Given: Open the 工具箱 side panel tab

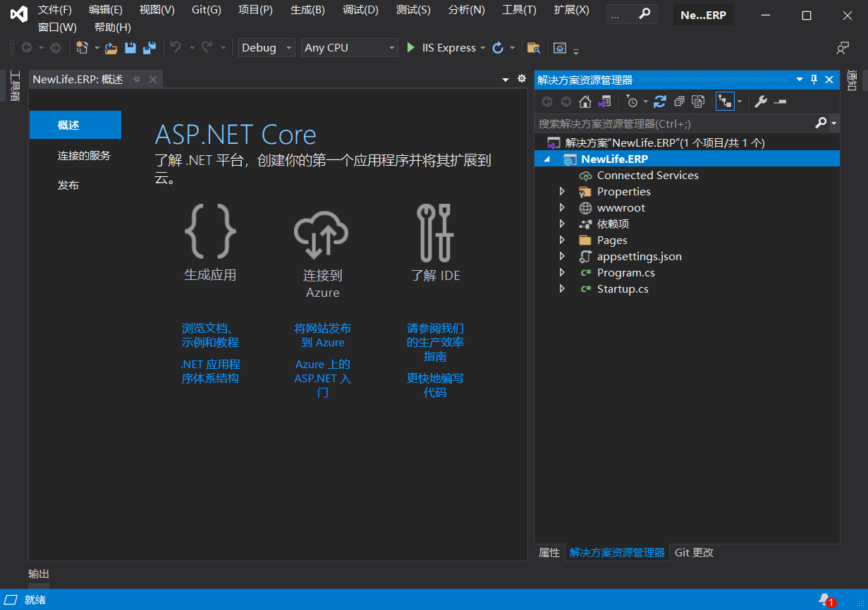Looking at the screenshot, I should (x=15, y=86).
